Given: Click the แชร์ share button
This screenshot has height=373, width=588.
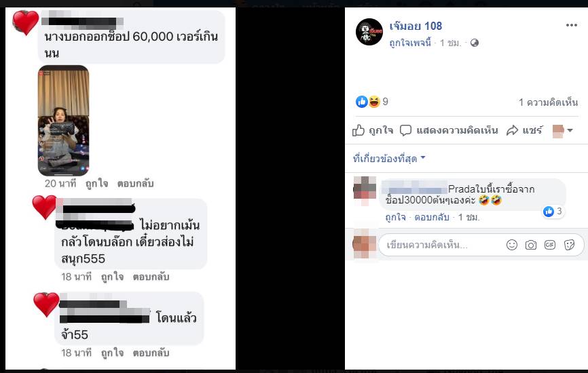Looking at the screenshot, I should coord(524,130).
